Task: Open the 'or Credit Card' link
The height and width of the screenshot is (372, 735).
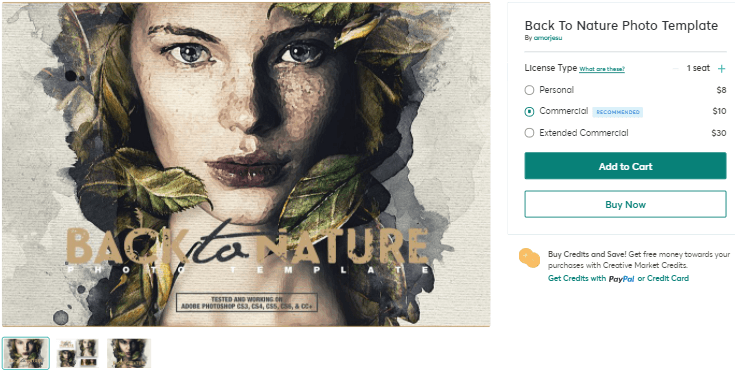Action: (x=663, y=278)
